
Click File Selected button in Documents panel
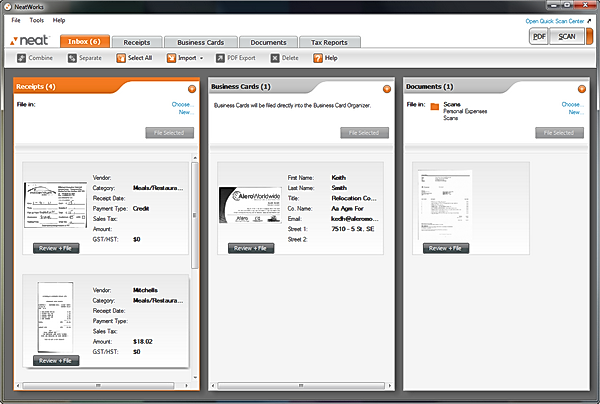(559, 133)
